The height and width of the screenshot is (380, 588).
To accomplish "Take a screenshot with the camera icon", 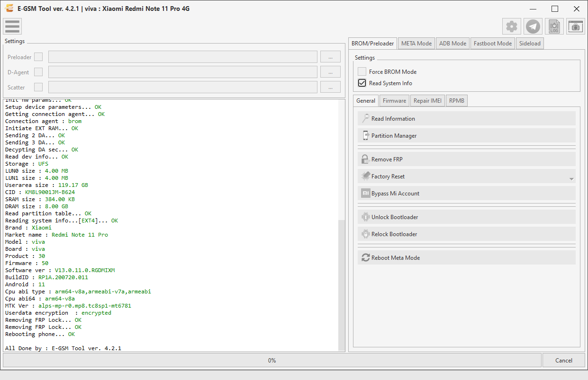I will pos(576,27).
